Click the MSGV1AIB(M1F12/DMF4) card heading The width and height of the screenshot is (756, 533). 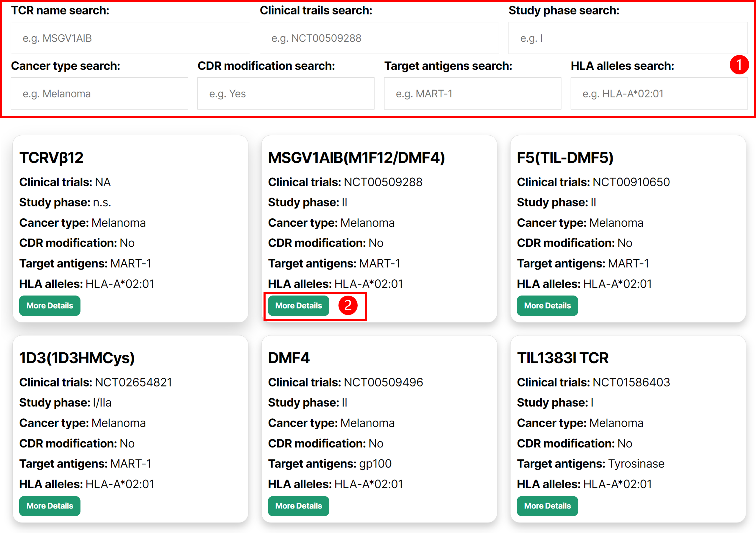pyautogui.click(x=356, y=158)
